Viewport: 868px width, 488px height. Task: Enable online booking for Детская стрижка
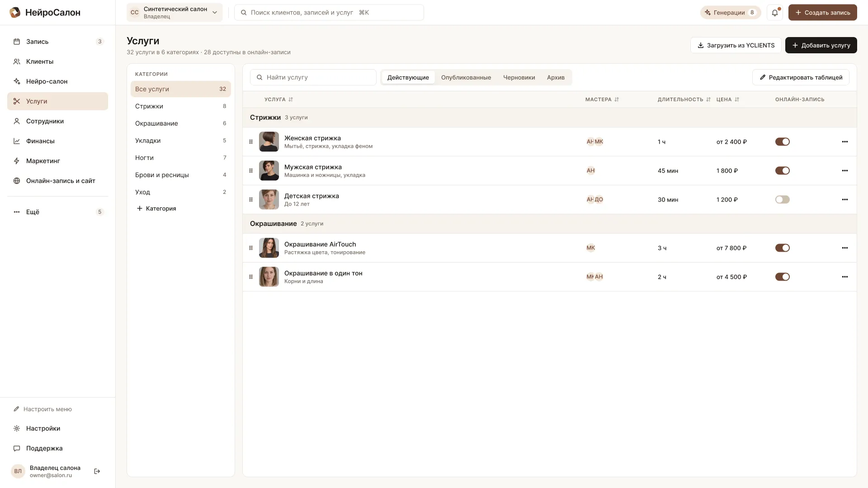(782, 200)
